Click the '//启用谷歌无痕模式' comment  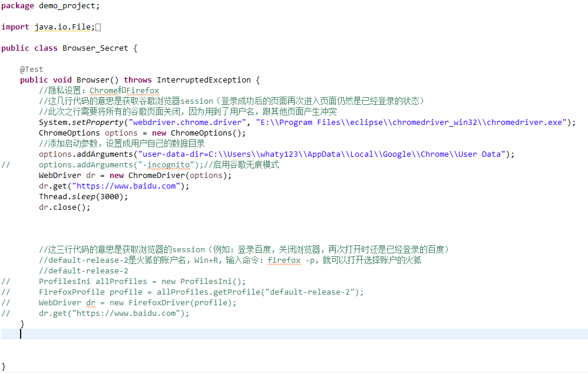pyautogui.click(x=242, y=165)
